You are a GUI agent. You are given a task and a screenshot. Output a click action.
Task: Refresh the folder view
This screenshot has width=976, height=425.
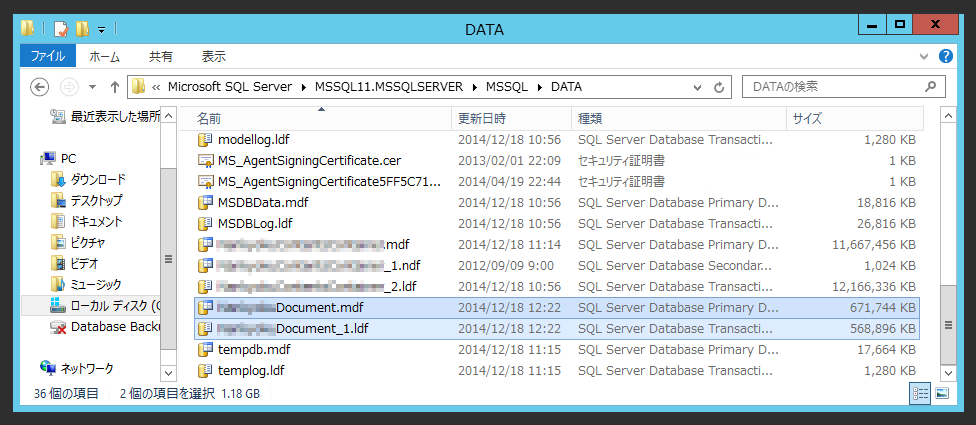(719, 88)
